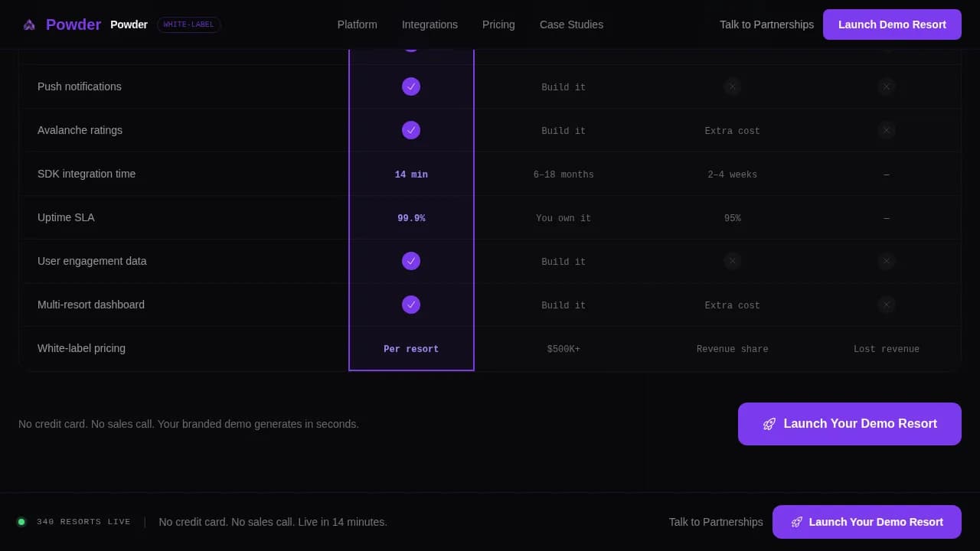The image size is (980, 551).
Task: Toggle the Multi-resort dashboard checkmark
Action: 411,305
